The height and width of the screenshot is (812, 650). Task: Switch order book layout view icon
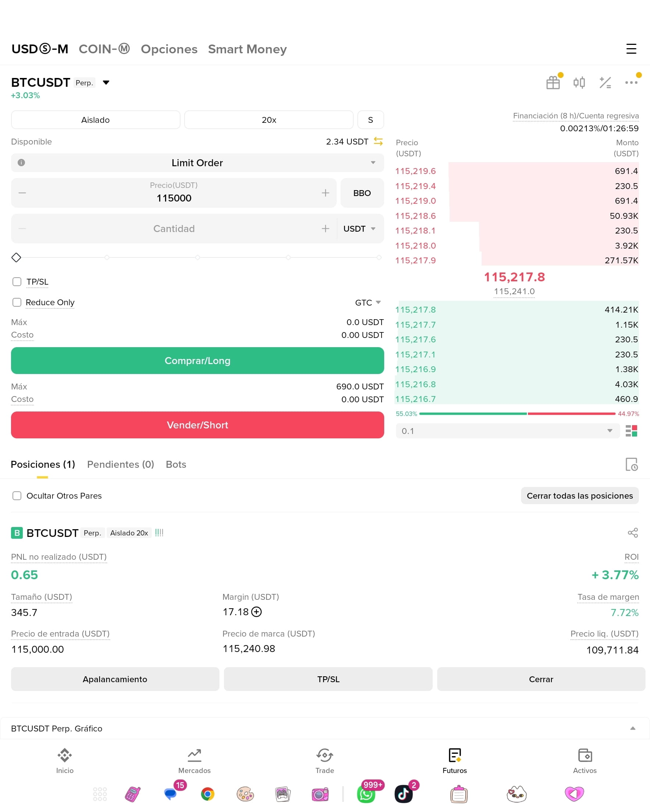pyautogui.click(x=631, y=431)
